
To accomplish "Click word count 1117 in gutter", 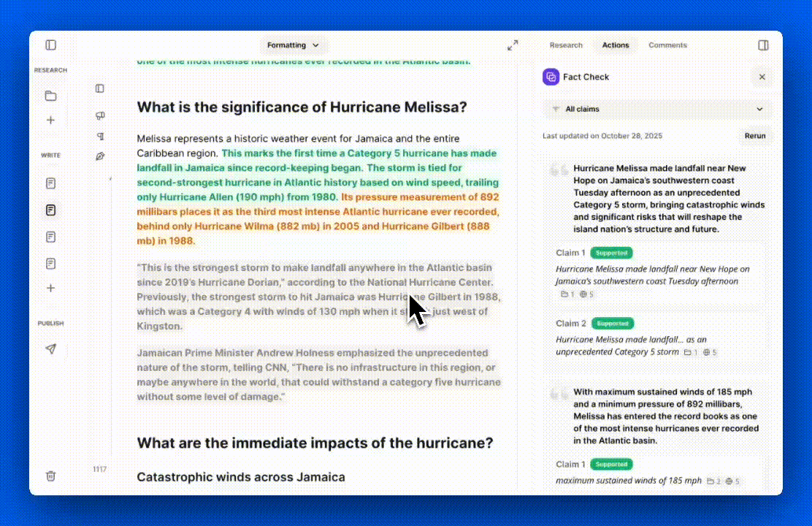I will [100, 469].
